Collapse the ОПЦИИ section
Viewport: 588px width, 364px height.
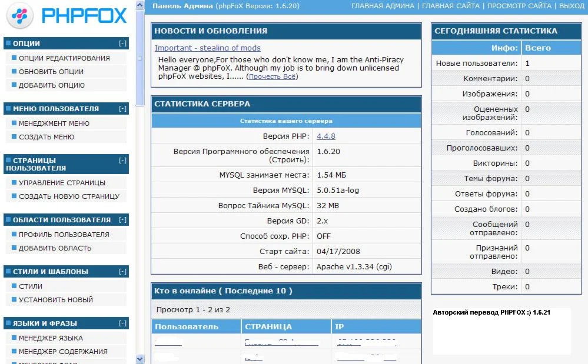coord(122,43)
